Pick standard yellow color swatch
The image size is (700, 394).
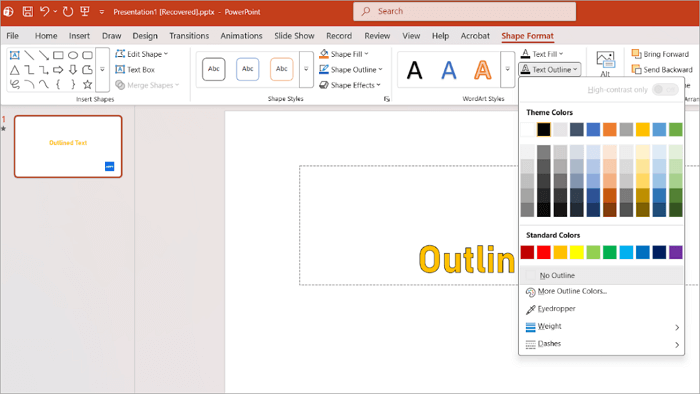[x=576, y=252]
